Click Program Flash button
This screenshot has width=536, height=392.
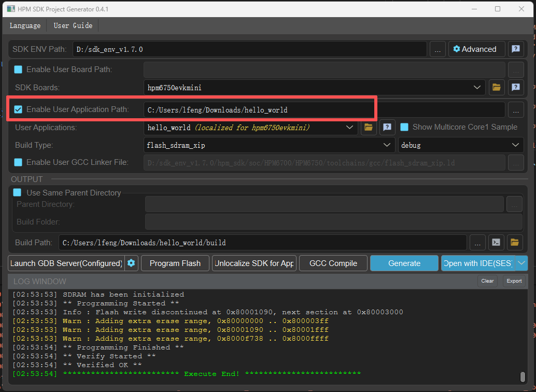(x=175, y=263)
